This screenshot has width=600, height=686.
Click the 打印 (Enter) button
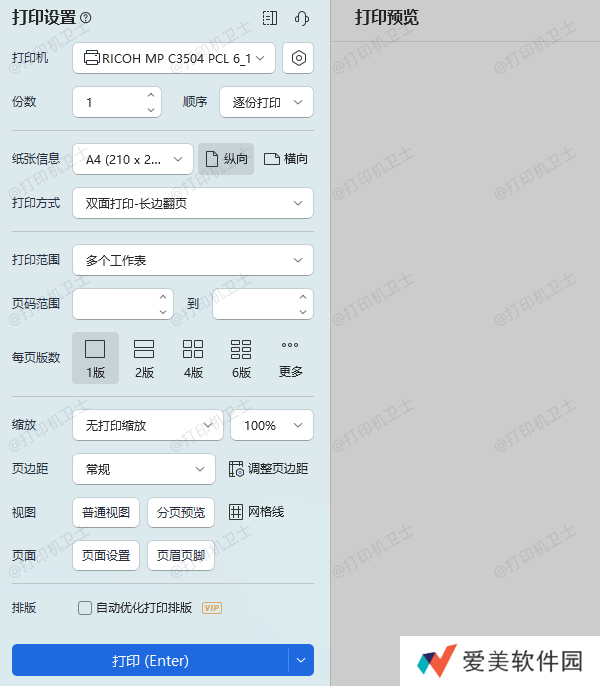tap(150, 660)
